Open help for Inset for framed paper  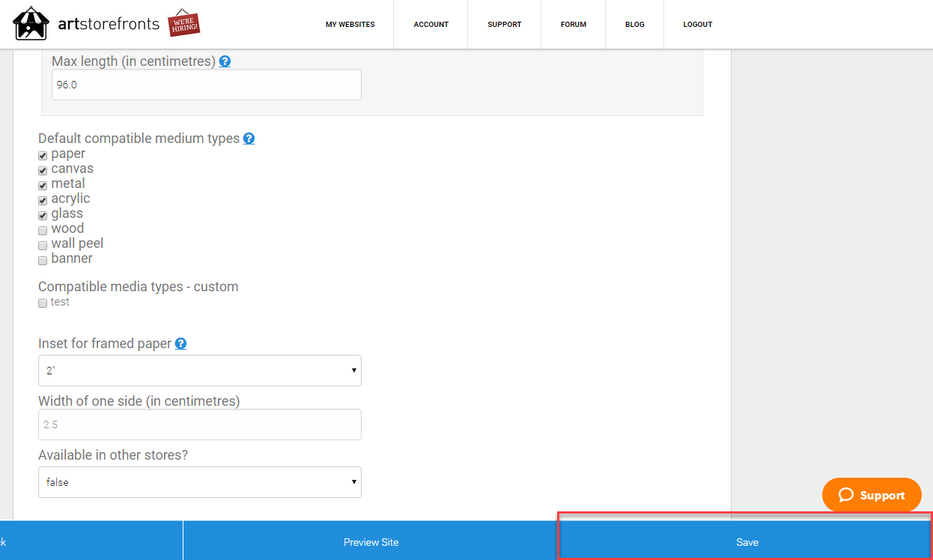(180, 344)
